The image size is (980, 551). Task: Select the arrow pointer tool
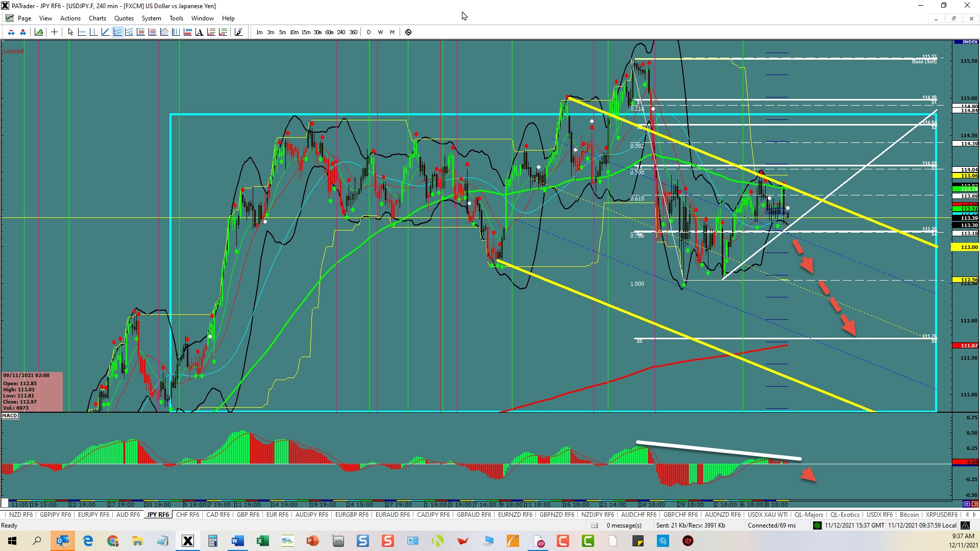click(x=70, y=32)
